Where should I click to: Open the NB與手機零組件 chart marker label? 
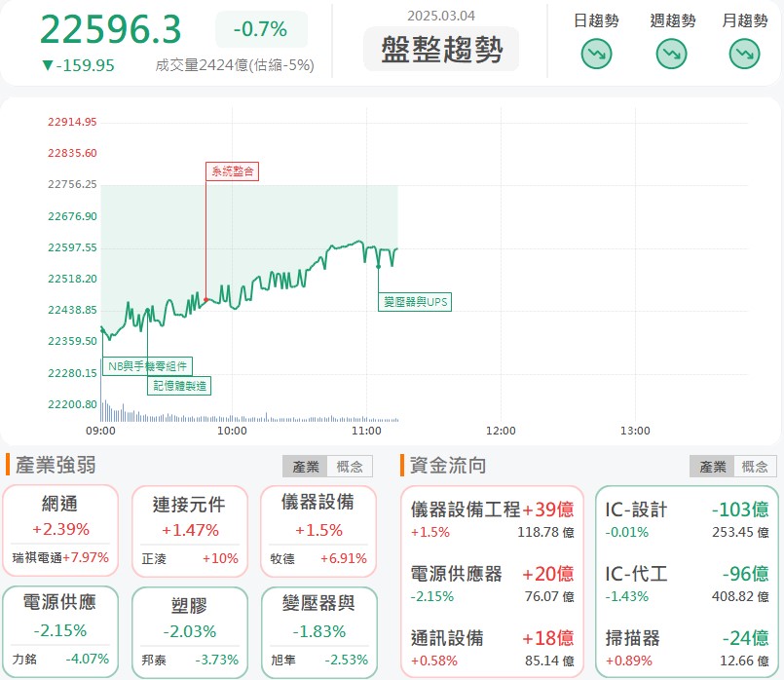[x=147, y=366]
